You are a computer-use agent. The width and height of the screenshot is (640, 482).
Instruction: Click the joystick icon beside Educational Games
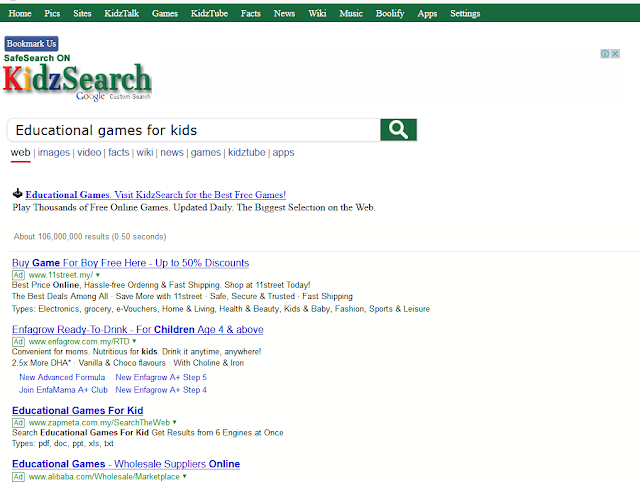click(x=18, y=193)
